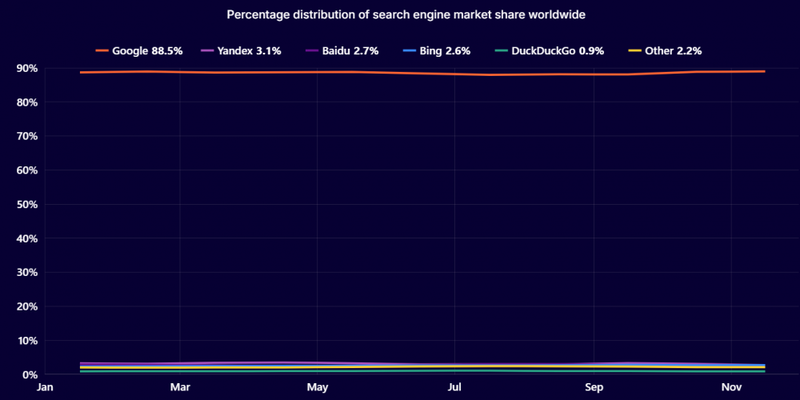Toggle the Baidu 2.7% legend entry
This screenshot has height=400, width=800.
[342, 51]
